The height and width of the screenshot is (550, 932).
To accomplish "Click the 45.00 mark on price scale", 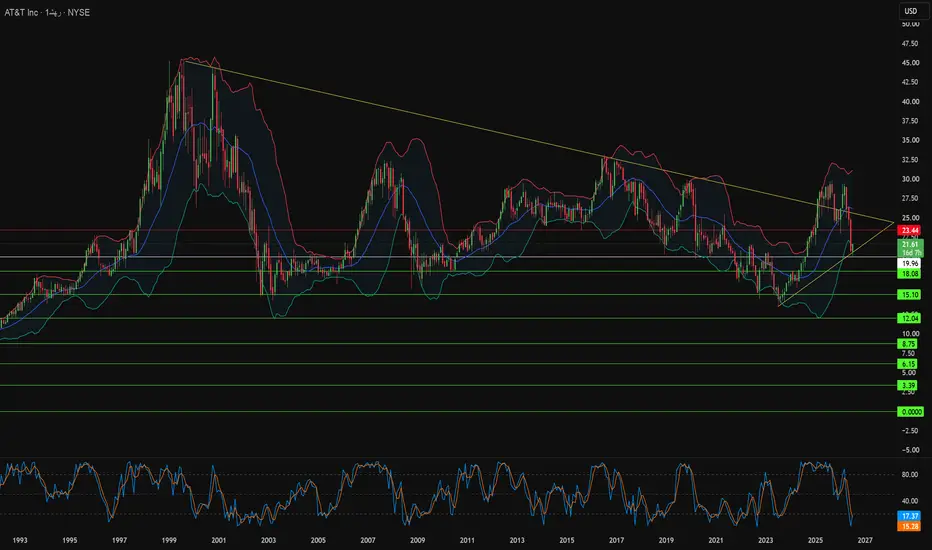I will 910,63.
